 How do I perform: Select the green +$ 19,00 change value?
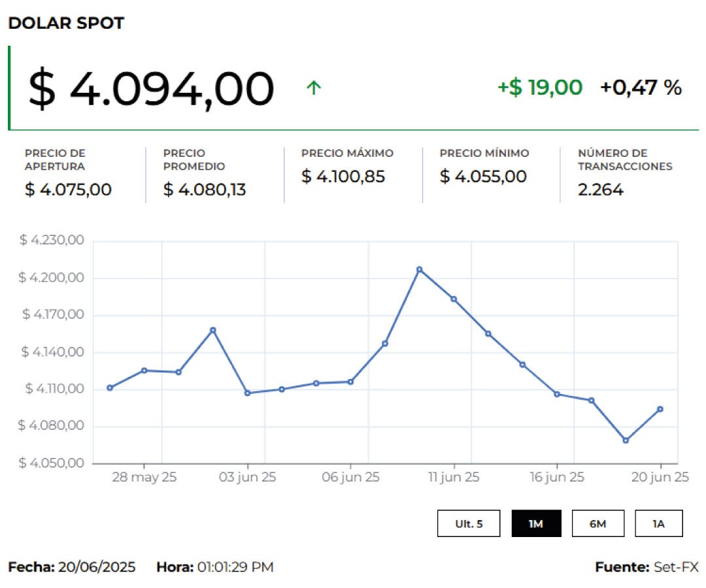(x=539, y=88)
